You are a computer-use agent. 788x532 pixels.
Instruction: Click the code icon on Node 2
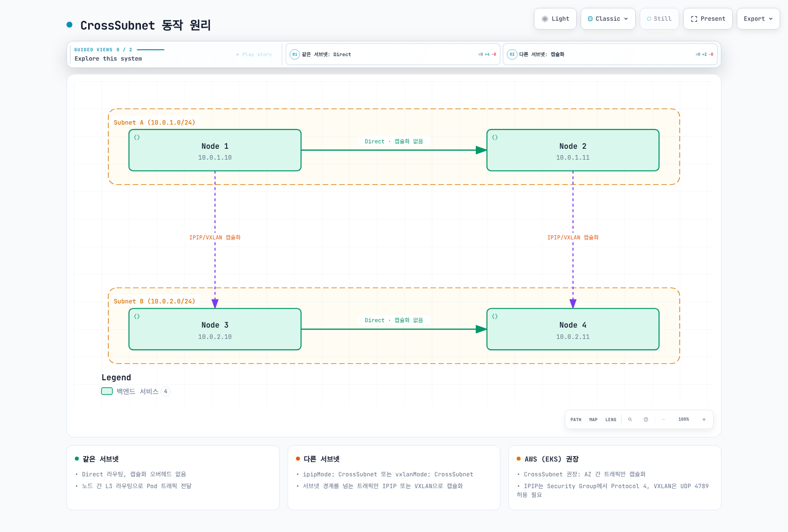495,137
